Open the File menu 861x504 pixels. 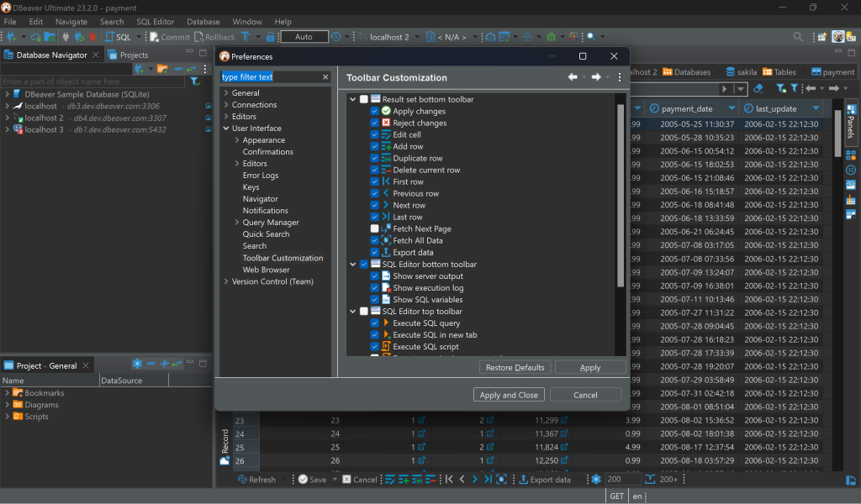coord(10,22)
